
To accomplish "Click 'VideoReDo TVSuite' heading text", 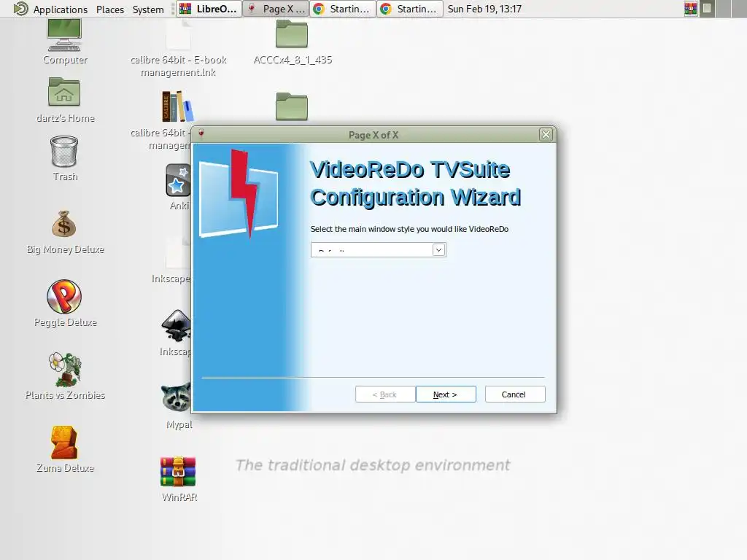I will 410,169.
